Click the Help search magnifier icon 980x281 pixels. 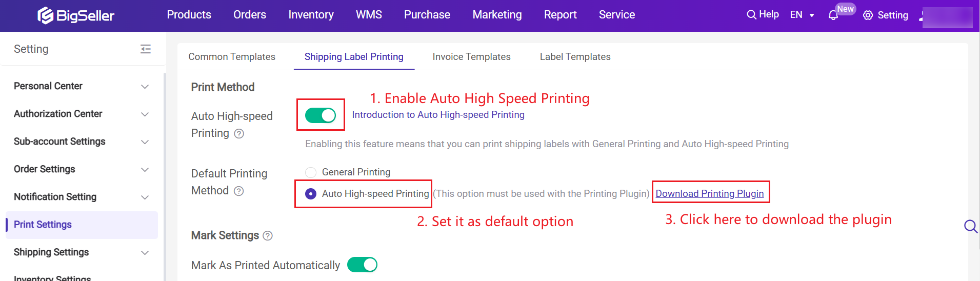click(x=751, y=15)
